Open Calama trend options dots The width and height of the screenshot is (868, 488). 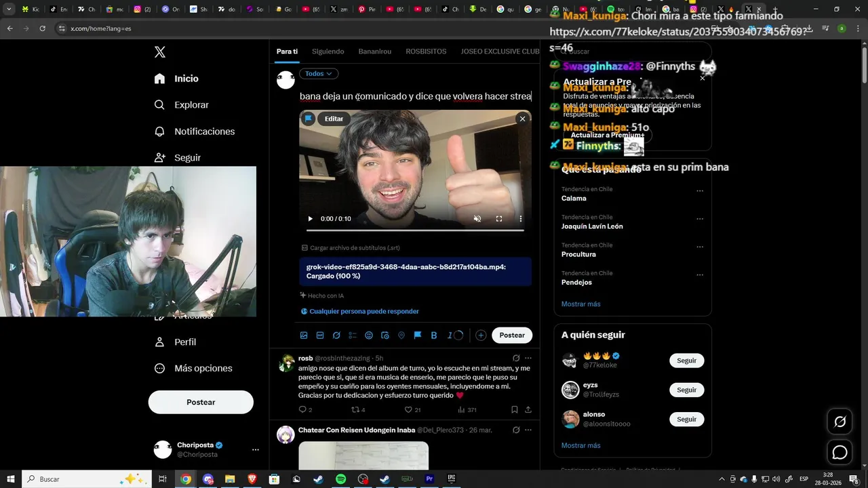click(700, 191)
